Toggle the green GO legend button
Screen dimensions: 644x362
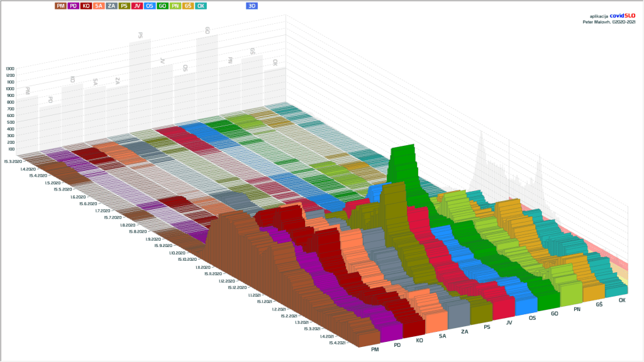(x=162, y=6)
